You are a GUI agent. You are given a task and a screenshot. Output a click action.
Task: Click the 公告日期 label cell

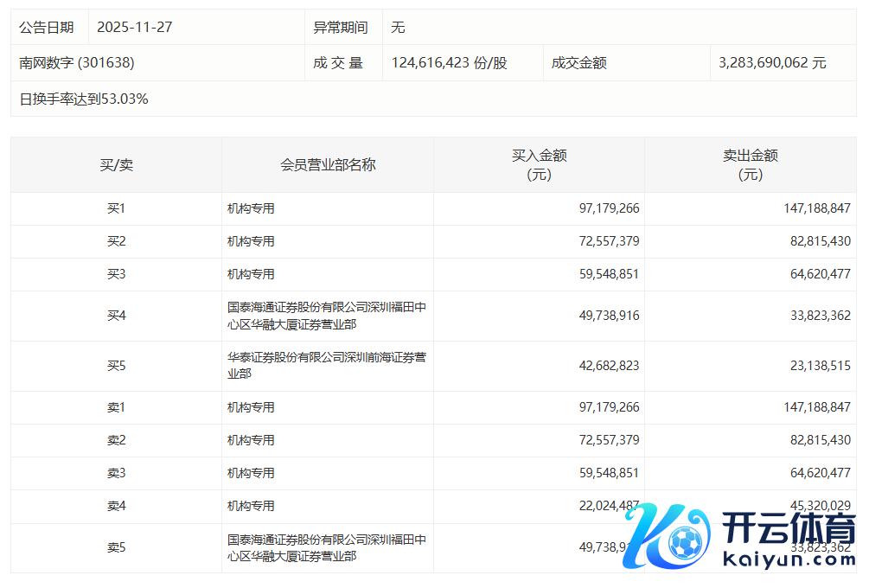tap(47, 27)
